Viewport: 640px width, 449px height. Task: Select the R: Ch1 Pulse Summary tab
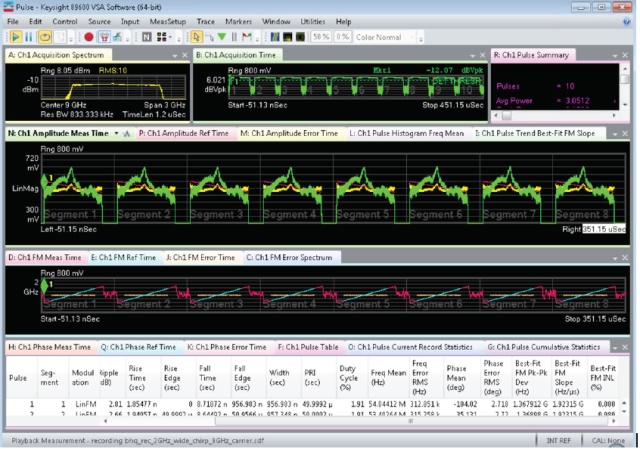coord(531,55)
